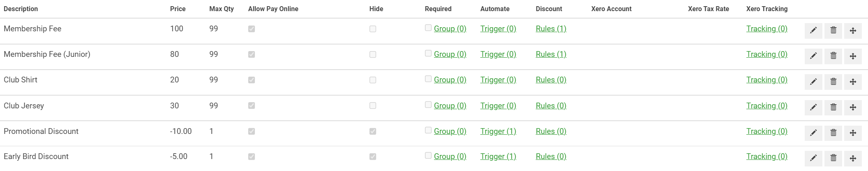
Task: Edit the Early Bird Discount item
Action: (813, 158)
